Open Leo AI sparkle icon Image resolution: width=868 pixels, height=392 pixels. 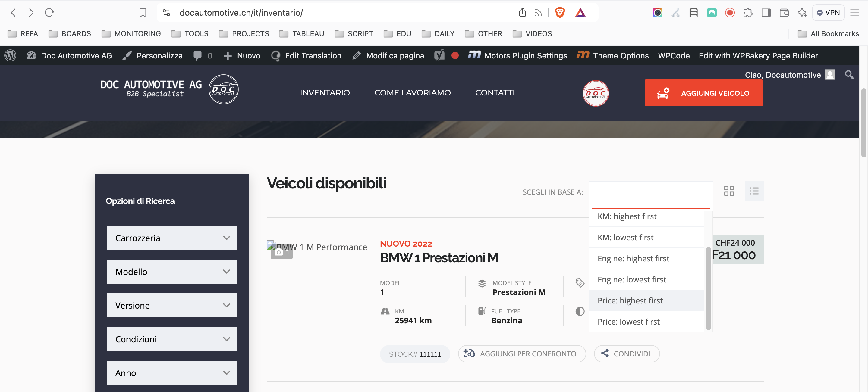pyautogui.click(x=802, y=13)
